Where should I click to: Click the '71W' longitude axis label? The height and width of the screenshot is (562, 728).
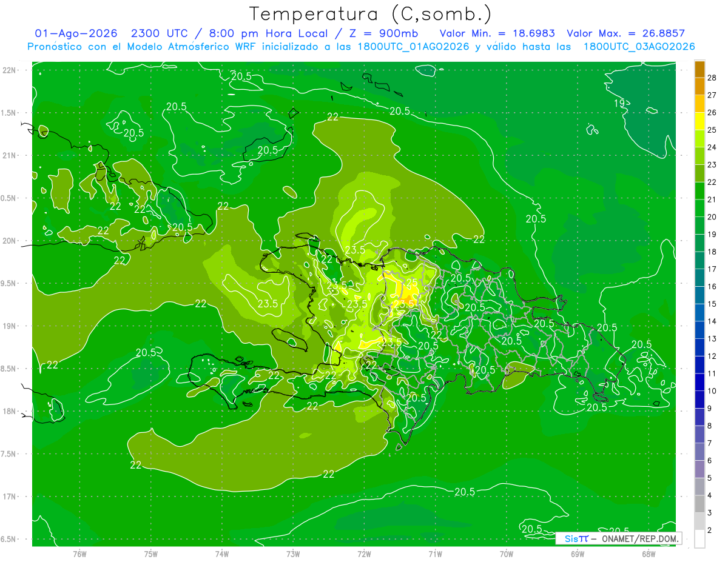coord(435,554)
